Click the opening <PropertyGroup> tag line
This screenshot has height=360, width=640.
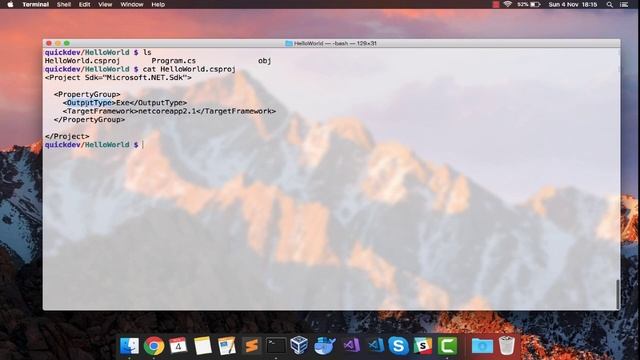[x=87, y=94]
